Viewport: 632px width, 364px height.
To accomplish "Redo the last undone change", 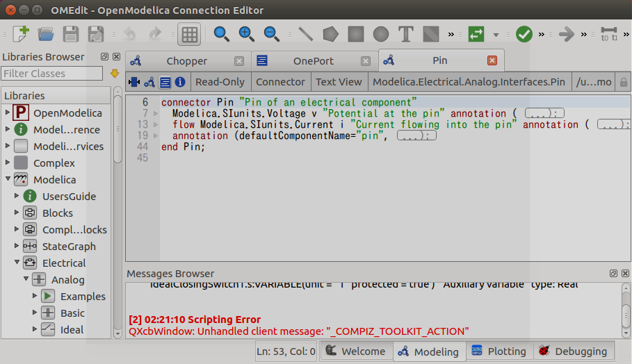I will point(155,34).
